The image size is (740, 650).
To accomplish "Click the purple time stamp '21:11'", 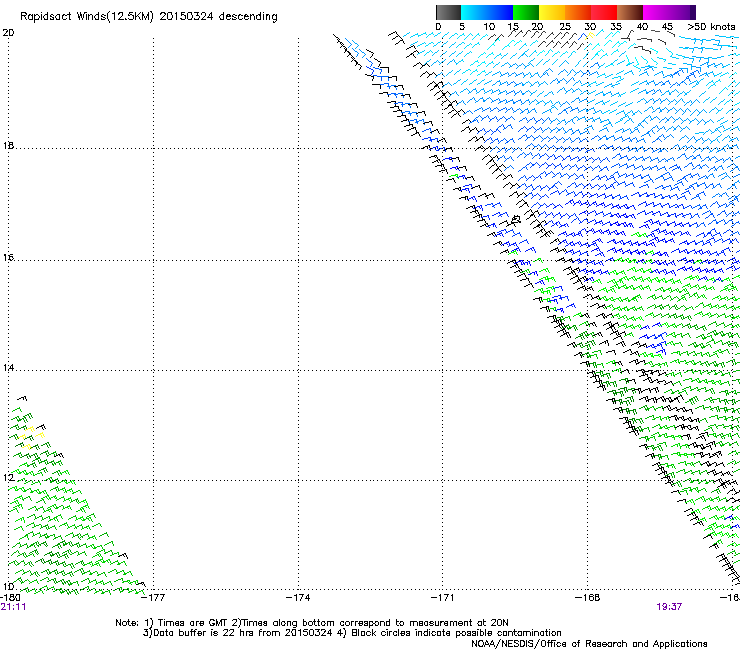I will (x=13, y=607).
